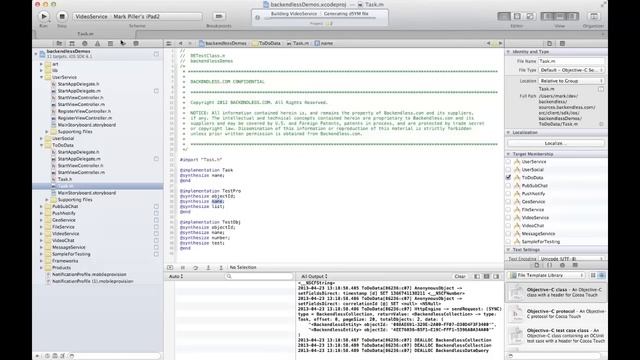Show the Breakpoint navigator
640x360 pixels.
[123, 43]
